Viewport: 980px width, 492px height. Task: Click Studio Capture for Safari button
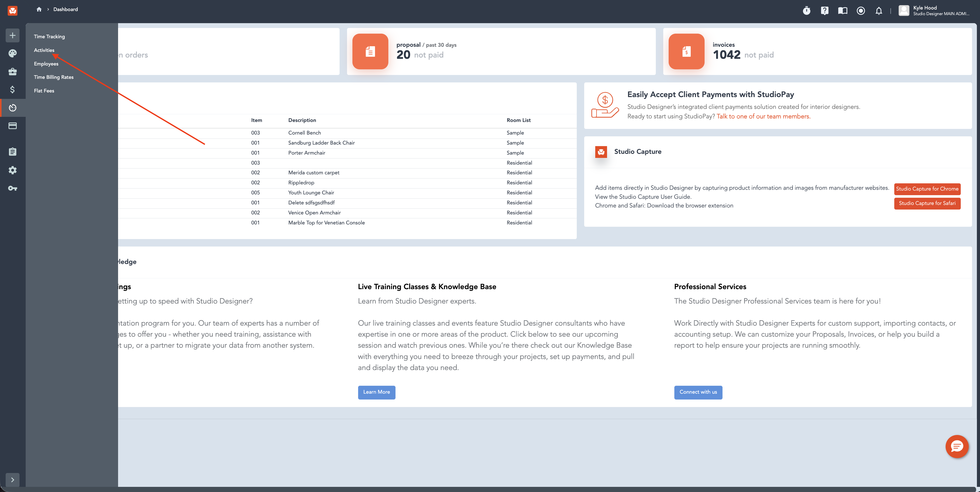tap(927, 203)
